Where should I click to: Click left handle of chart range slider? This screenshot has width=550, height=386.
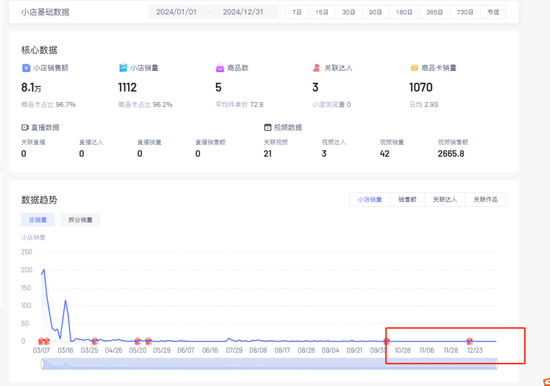42,364
